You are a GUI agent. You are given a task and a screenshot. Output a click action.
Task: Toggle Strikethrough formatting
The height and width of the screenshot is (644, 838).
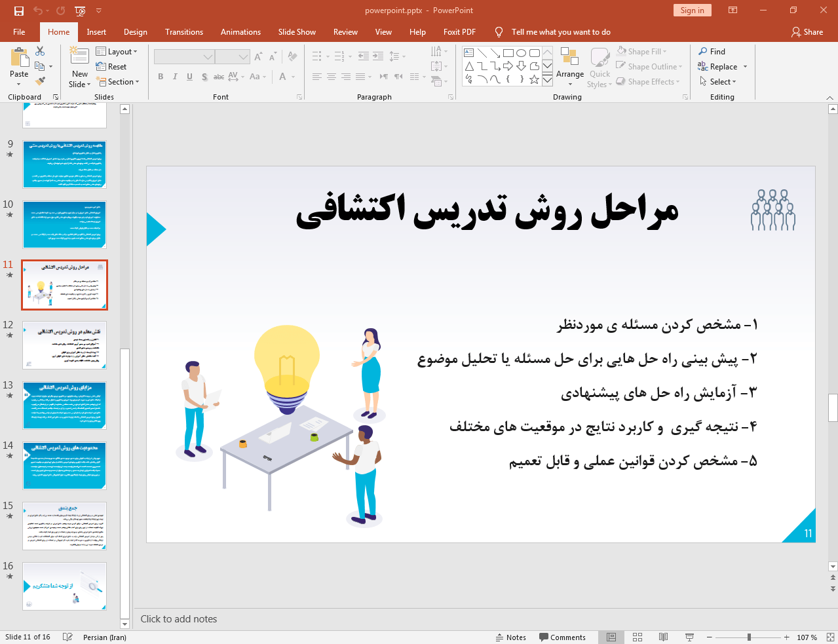(219, 77)
